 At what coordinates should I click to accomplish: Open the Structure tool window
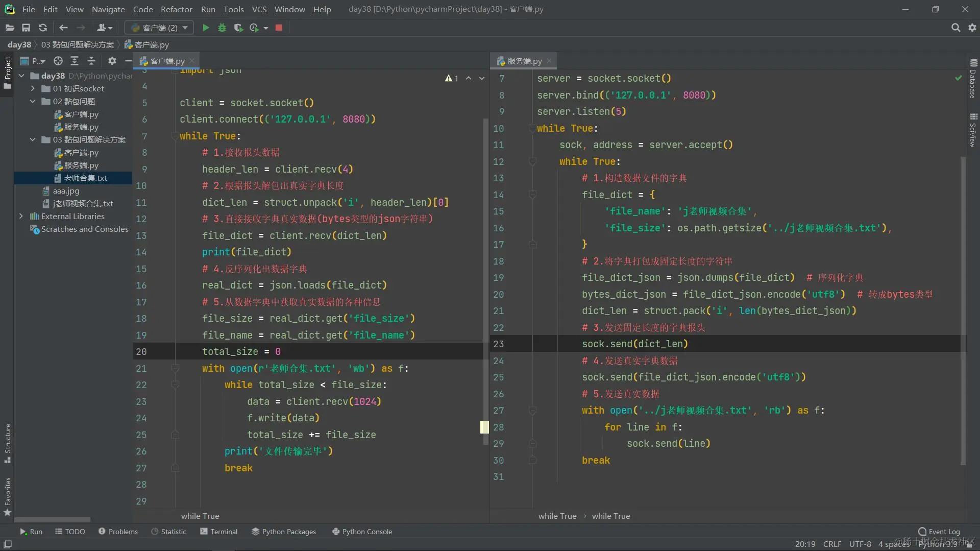pos(8,443)
